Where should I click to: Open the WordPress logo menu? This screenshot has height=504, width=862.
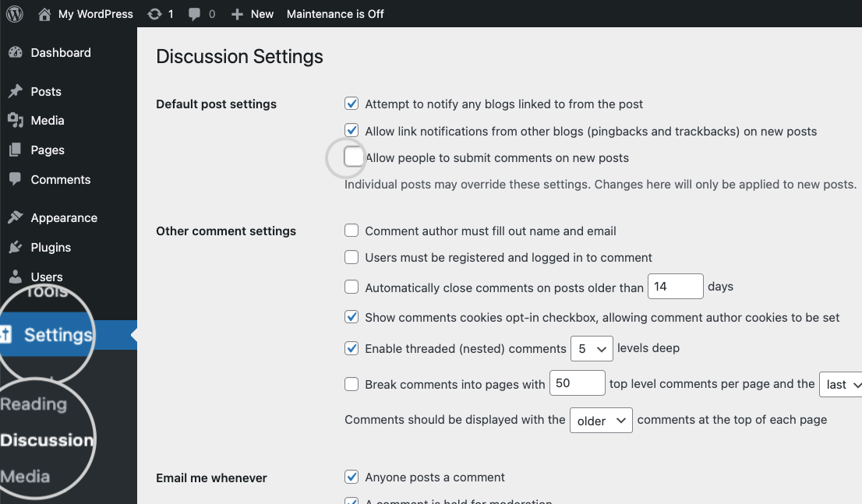point(15,14)
